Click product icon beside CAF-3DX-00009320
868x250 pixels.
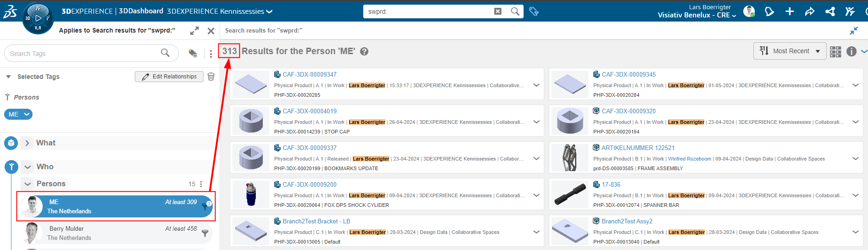coord(596,111)
